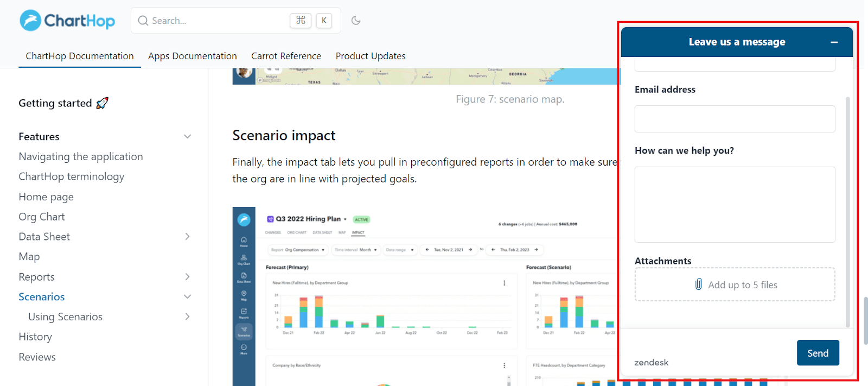Open the Product Updates tab
The width and height of the screenshot is (868, 386).
click(x=371, y=56)
